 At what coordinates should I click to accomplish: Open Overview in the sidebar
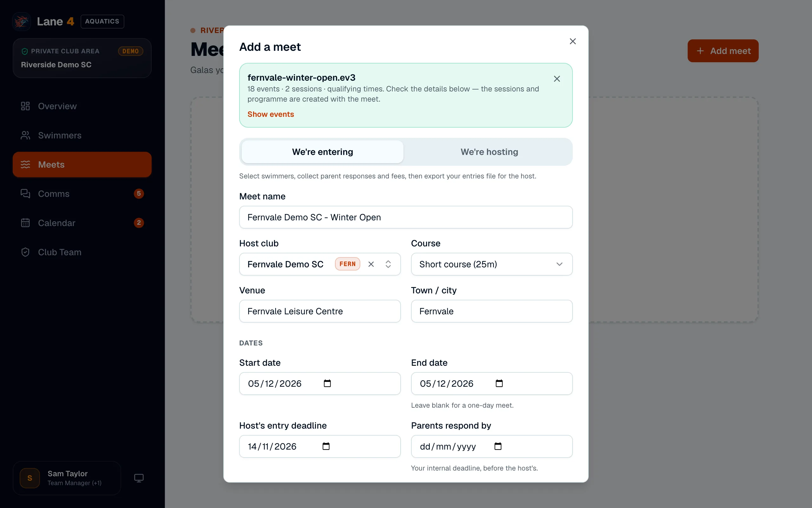point(82,106)
